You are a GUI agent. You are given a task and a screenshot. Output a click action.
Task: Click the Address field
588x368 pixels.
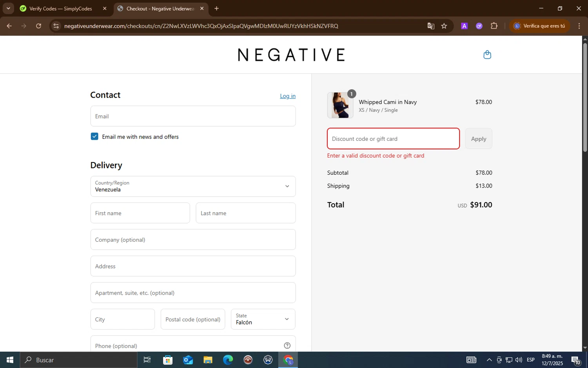[193, 266]
